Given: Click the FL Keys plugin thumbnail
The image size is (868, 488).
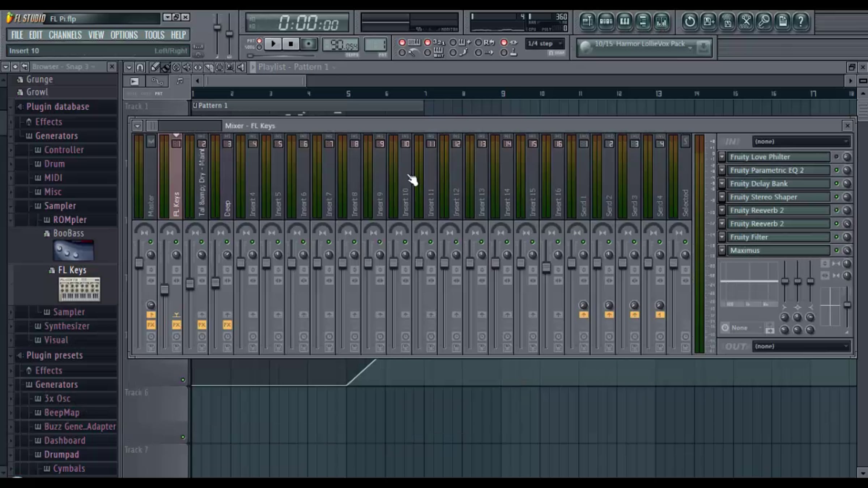Looking at the screenshot, I should 79,289.
